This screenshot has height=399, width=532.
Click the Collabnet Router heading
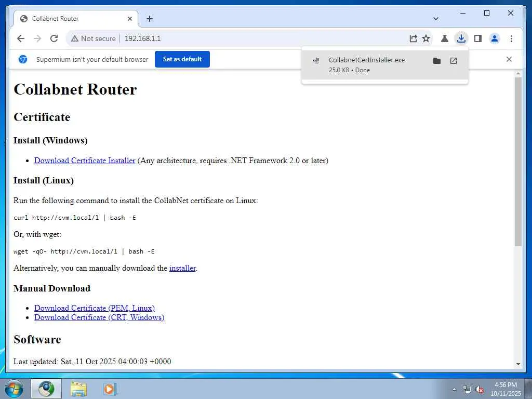click(75, 89)
